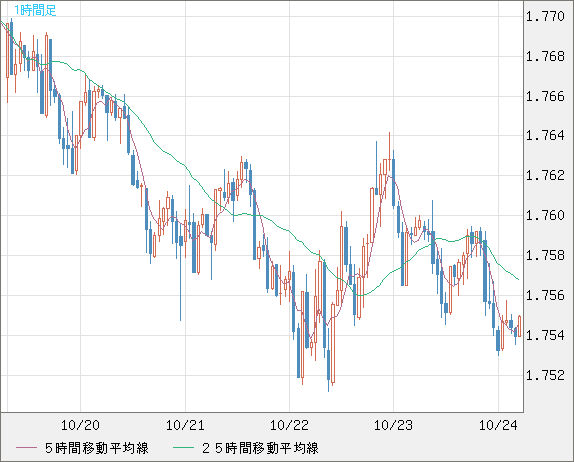Click the purple 5-hour average legend line

click(x=27, y=448)
